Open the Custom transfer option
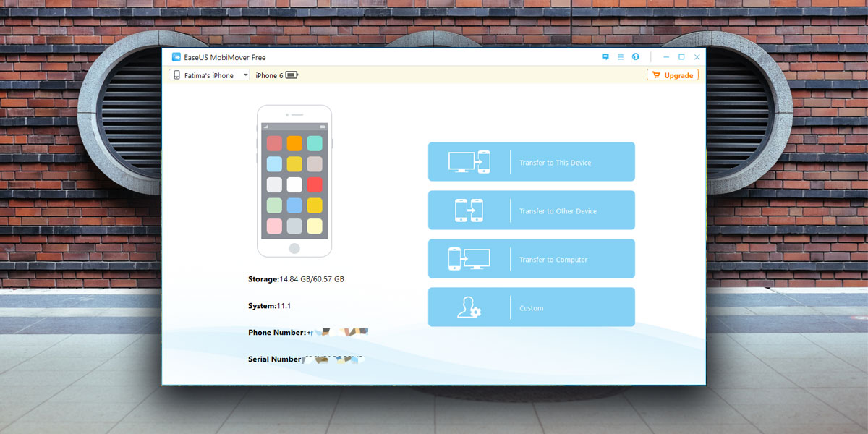This screenshot has width=868, height=434. coord(532,307)
